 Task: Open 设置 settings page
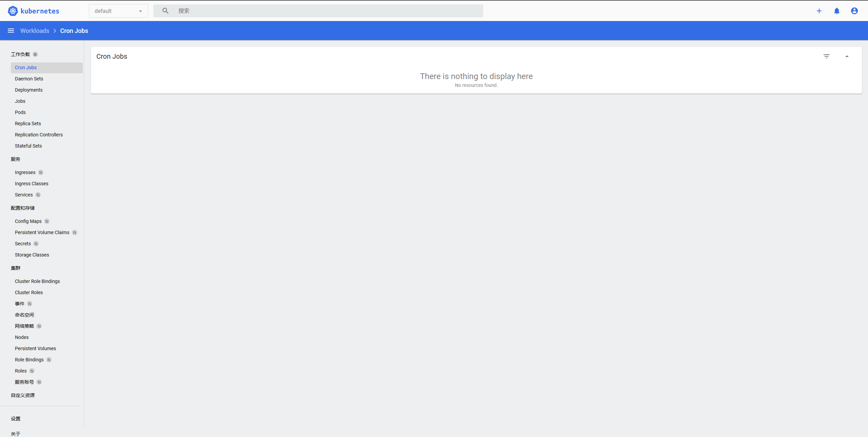[x=16, y=419]
